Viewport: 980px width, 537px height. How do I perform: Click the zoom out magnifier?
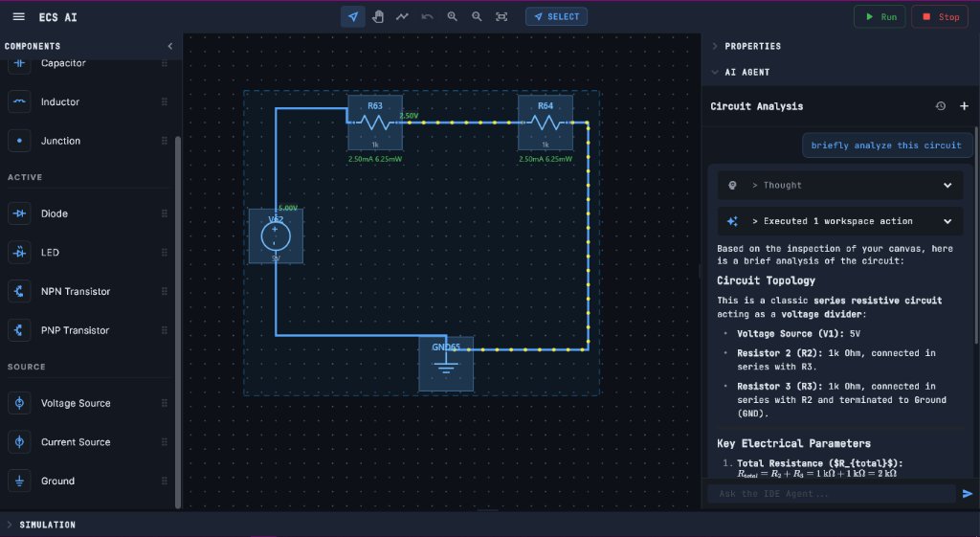pos(477,17)
